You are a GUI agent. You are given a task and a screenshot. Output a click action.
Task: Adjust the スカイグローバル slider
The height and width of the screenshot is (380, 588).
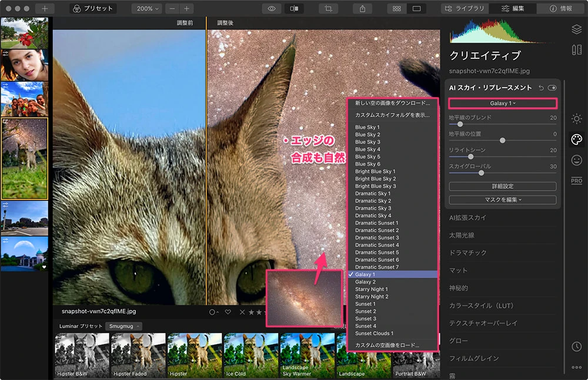481,173
